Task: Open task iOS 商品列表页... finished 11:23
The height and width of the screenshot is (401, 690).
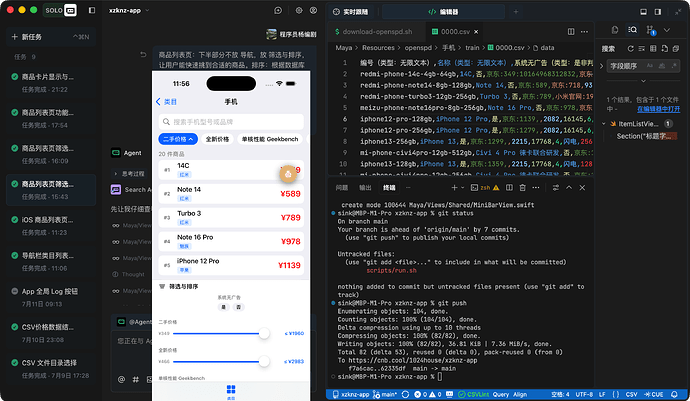Action: point(51,225)
